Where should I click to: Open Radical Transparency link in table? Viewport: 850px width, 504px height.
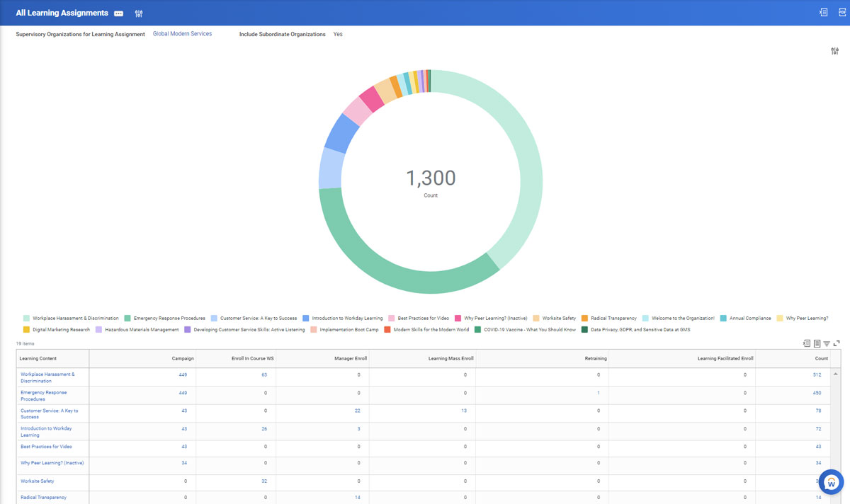point(43,498)
